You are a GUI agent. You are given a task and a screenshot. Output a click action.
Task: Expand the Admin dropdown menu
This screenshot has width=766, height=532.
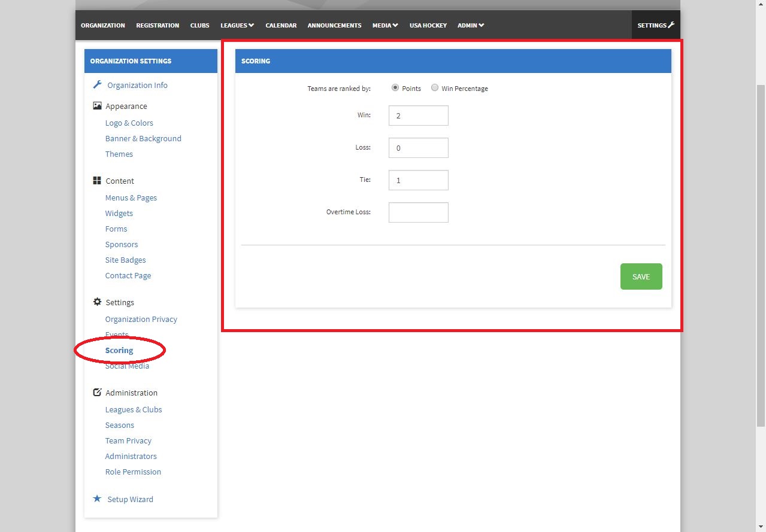[471, 25]
